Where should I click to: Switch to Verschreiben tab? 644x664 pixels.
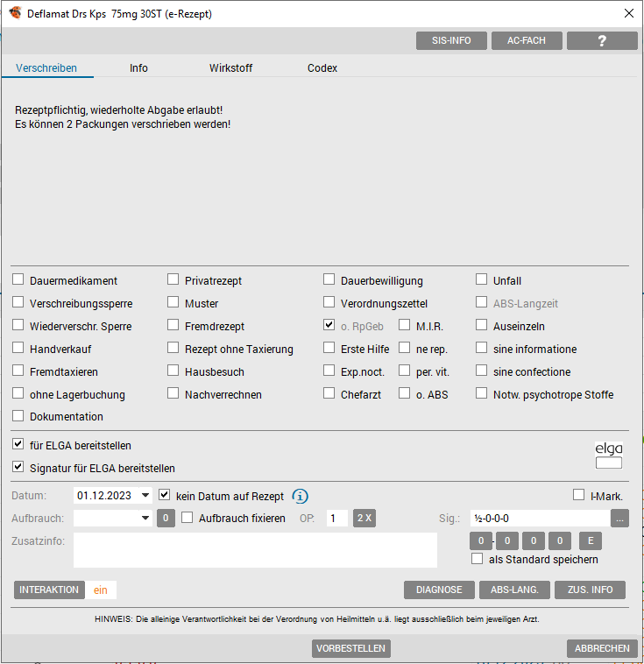click(x=46, y=67)
